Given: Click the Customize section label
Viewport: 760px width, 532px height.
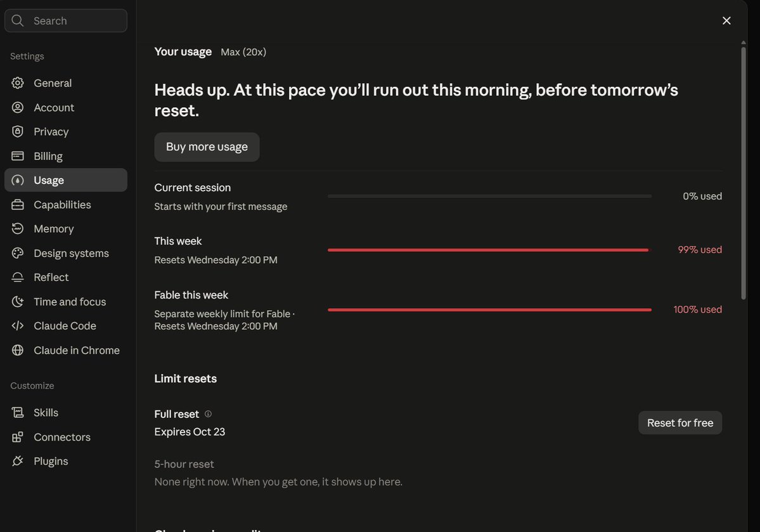Looking at the screenshot, I should (32, 386).
